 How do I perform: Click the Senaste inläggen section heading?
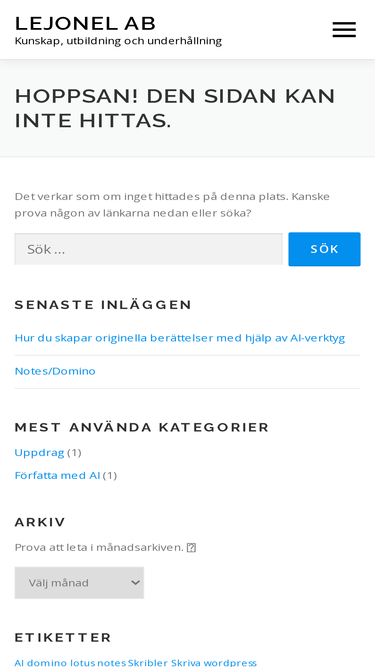coord(103,305)
